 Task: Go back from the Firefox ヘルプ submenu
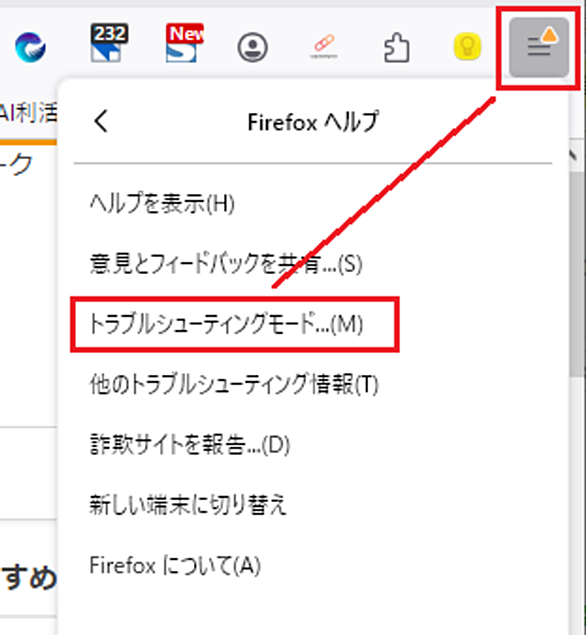pyautogui.click(x=101, y=121)
